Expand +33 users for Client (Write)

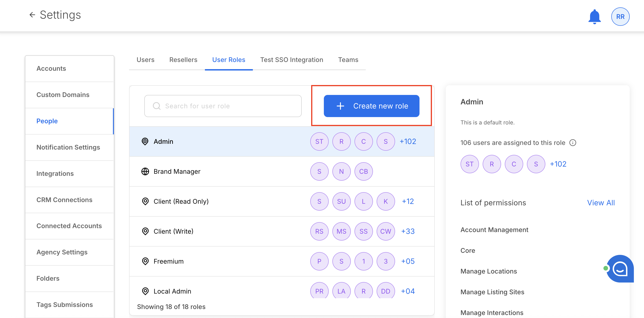(408, 231)
